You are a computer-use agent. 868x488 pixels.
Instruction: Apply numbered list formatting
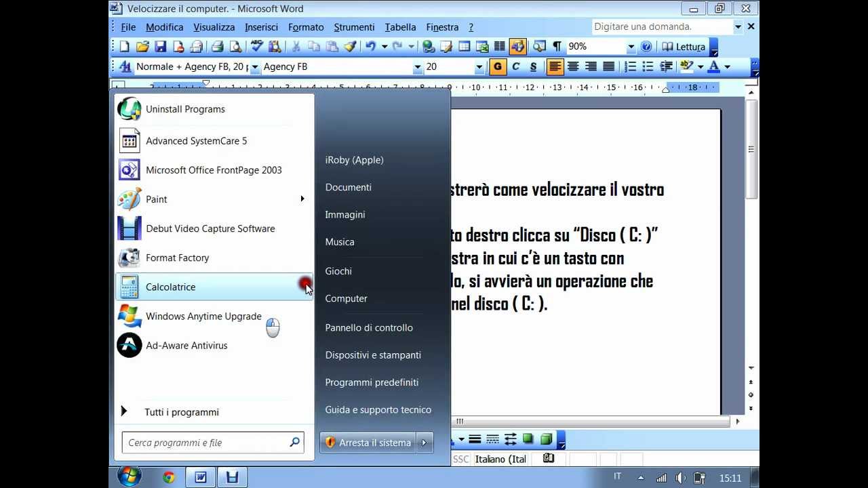click(630, 66)
